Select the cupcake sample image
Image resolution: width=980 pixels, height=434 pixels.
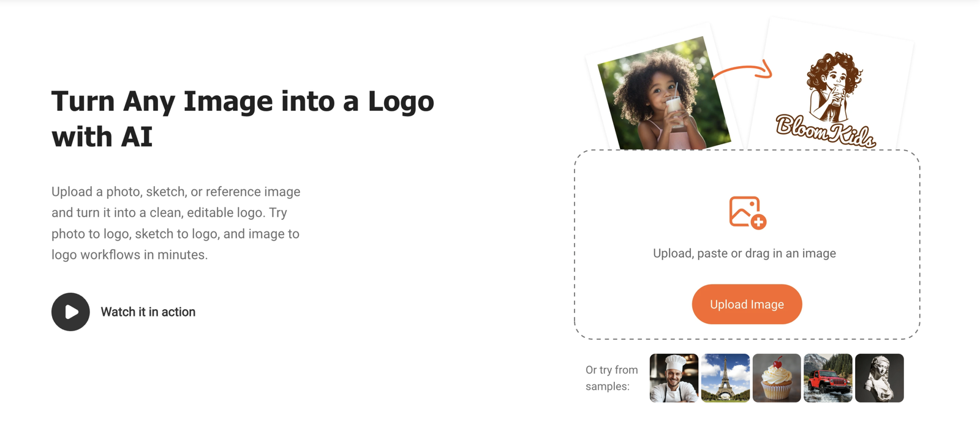click(777, 378)
